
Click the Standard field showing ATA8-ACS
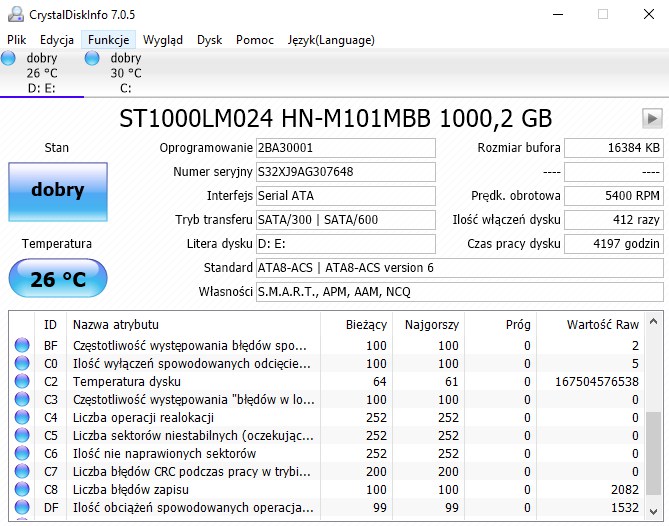[x=460, y=267]
